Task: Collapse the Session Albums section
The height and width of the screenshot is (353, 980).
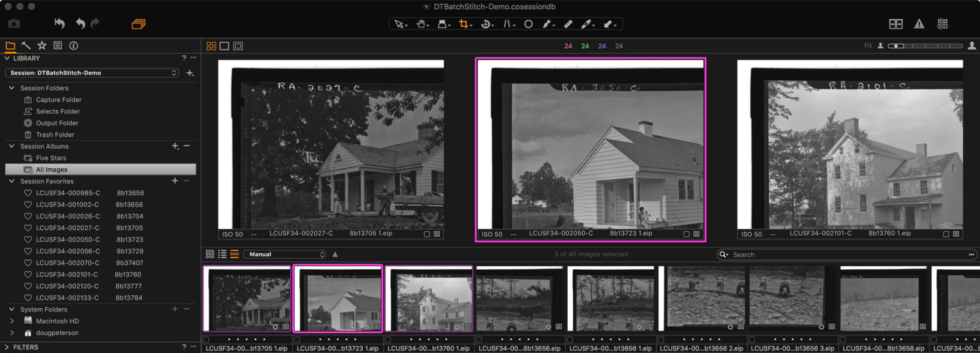Action: (11, 146)
